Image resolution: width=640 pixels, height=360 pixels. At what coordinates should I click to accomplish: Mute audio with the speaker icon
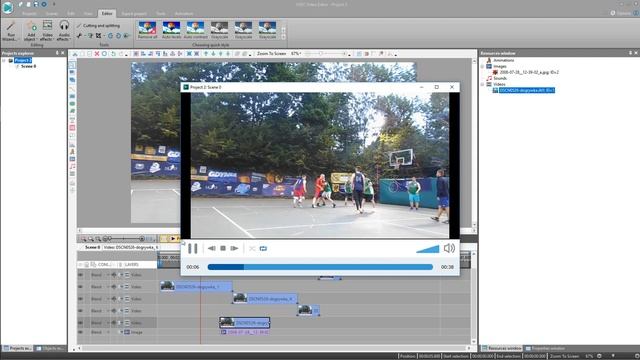pyautogui.click(x=449, y=248)
